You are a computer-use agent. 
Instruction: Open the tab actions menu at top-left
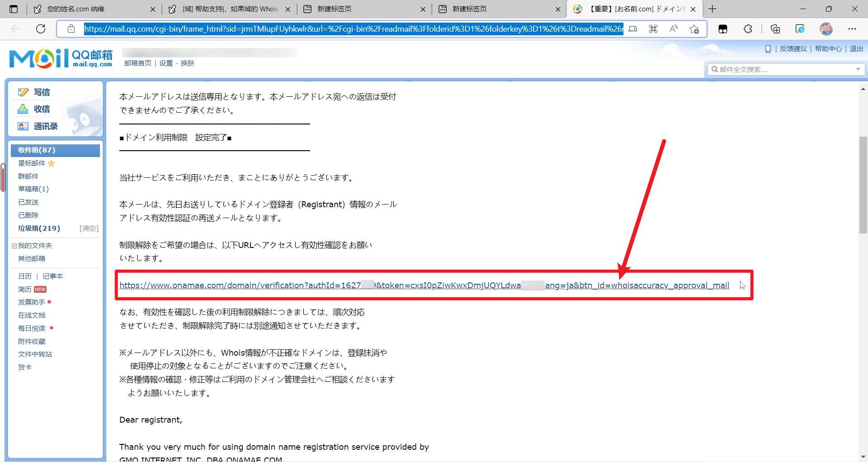(x=14, y=9)
